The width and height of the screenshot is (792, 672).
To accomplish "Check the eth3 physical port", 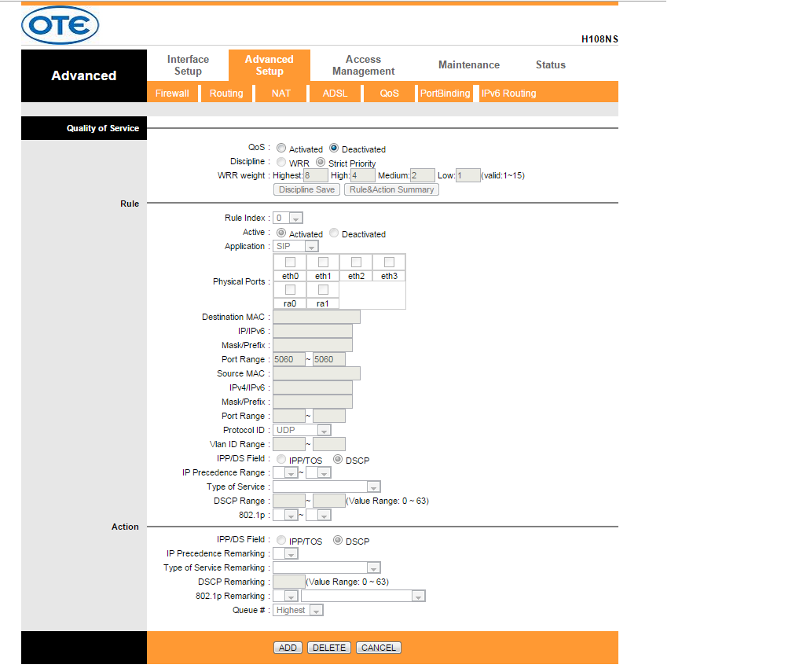I will click(389, 263).
